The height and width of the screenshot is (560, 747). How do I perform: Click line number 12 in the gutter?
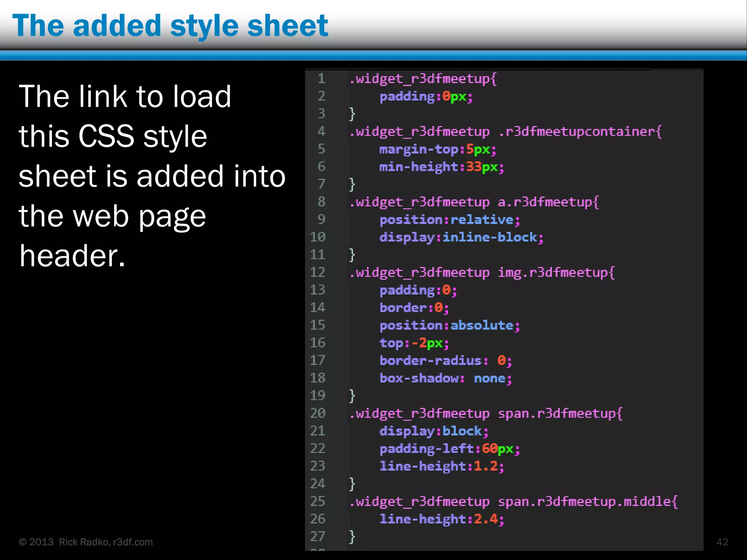click(x=318, y=272)
